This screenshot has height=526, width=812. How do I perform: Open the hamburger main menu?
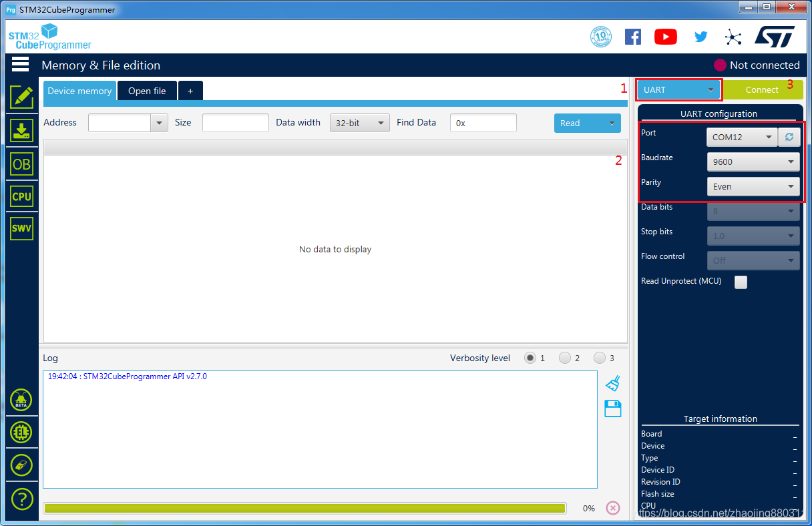point(20,64)
